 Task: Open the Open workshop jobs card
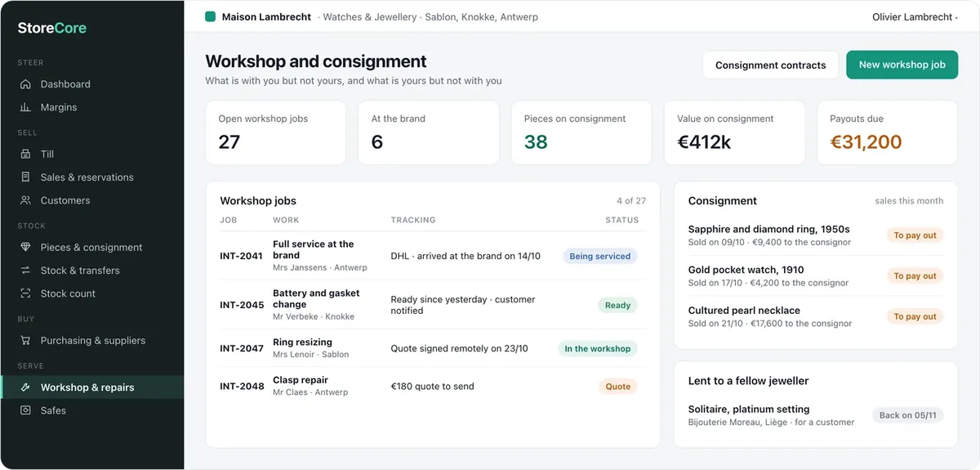click(276, 132)
